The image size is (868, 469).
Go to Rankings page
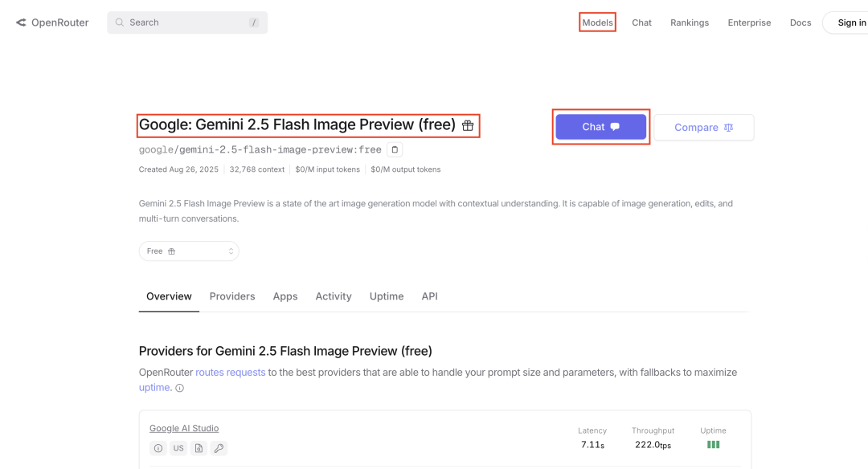690,22
